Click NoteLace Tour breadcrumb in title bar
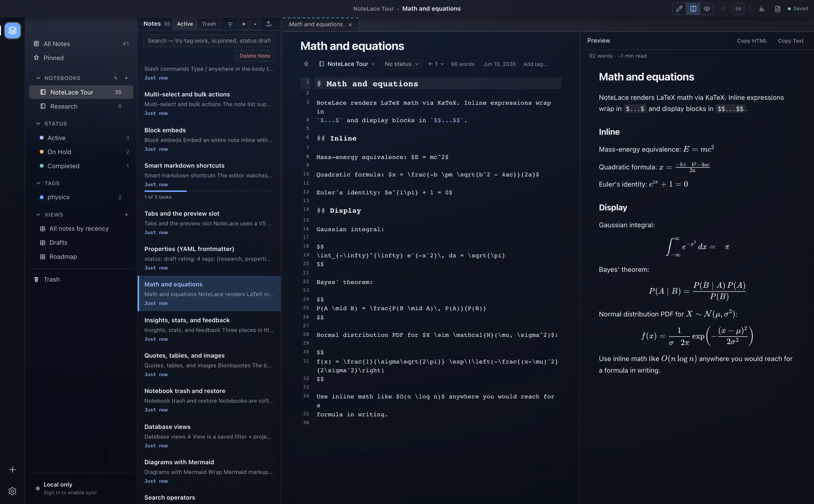 [374, 9]
